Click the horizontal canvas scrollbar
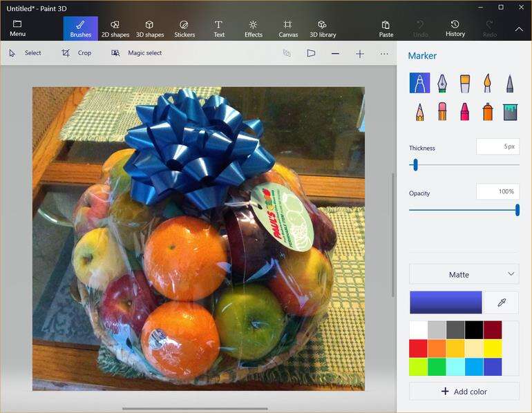The height and width of the screenshot is (413, 532). (x=195, y=409)
